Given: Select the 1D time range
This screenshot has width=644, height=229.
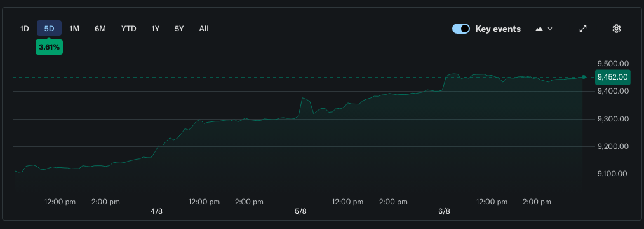Looking at the screenshot, I should 25,29.
